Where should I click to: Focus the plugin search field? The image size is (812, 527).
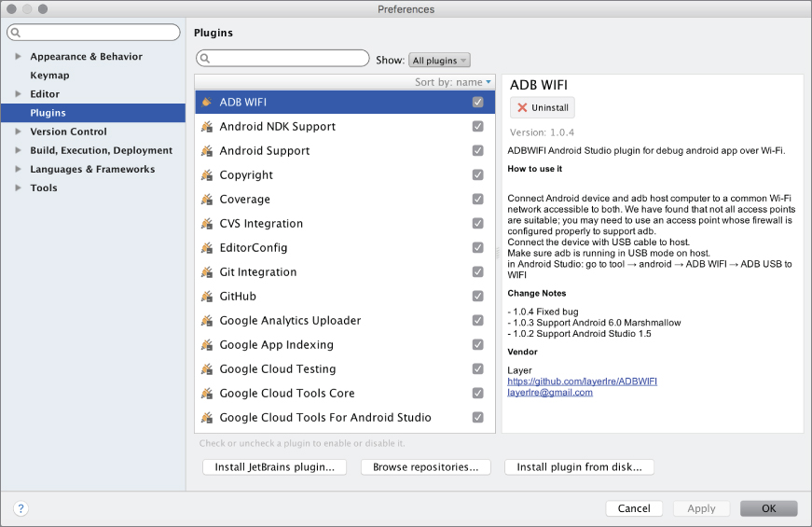[282, 58]
